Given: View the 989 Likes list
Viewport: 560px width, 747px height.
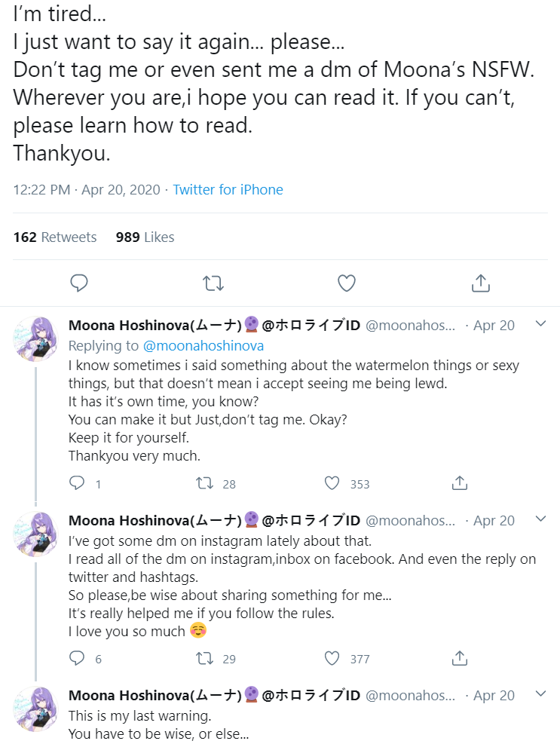Looking at the screenshot, I should [x=145, y=237].
